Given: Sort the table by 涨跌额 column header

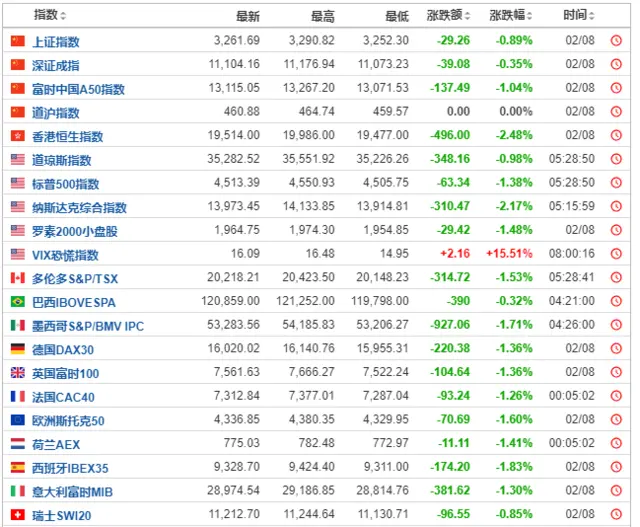Looking at the screenshot, I should pos(449,16).
